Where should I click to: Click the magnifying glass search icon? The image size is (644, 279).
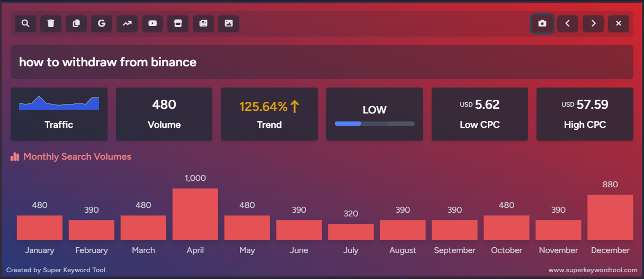(x=25, y=23)
